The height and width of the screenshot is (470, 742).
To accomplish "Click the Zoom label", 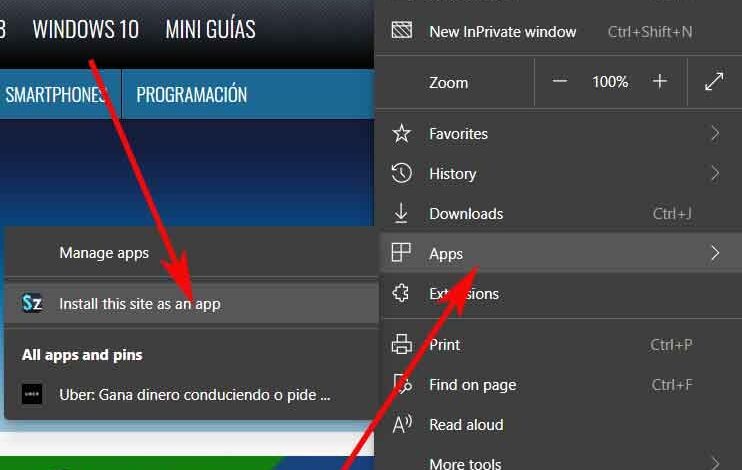I will [x=448, y=82].
